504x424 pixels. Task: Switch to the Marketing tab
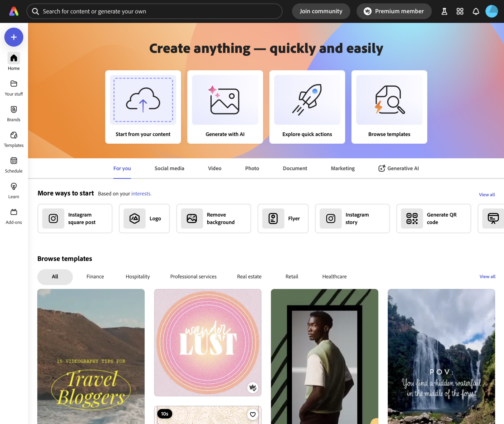(343, 168)
